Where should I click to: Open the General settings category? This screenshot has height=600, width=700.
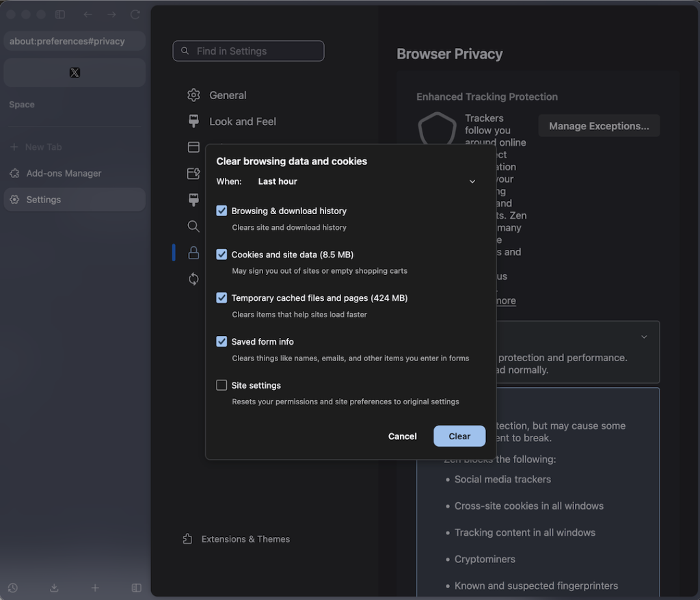pyautogui.click(x=227, y=95)
